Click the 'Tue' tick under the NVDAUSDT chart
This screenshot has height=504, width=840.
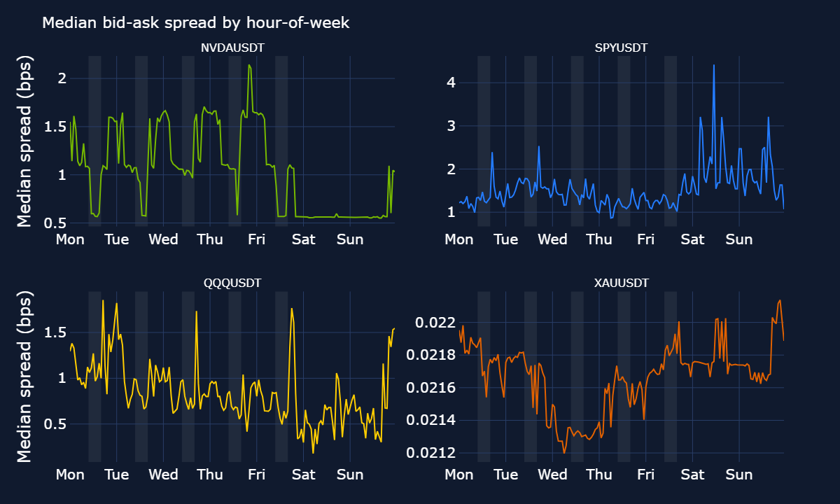[117, 239]
